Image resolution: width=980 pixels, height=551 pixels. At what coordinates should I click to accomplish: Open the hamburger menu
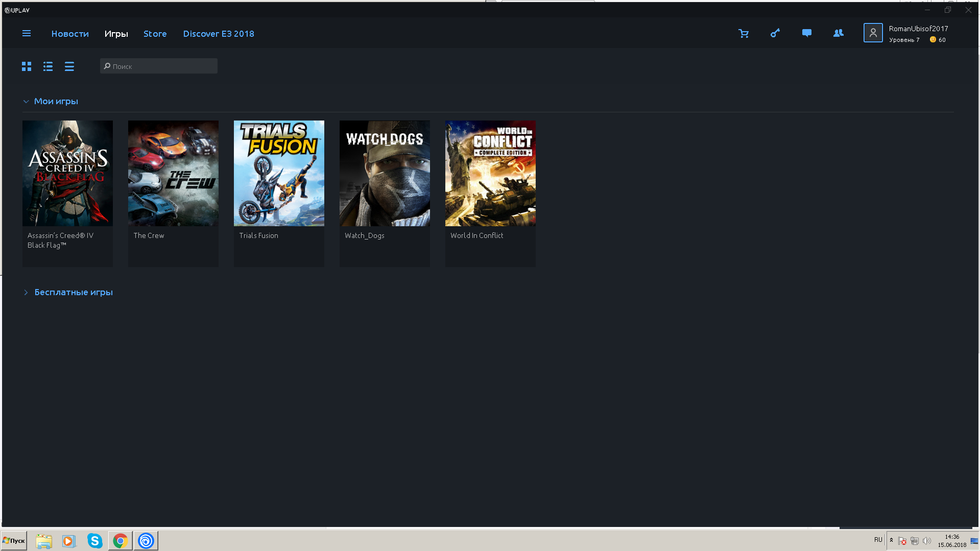pyautogui.click(x=27, y=33)
